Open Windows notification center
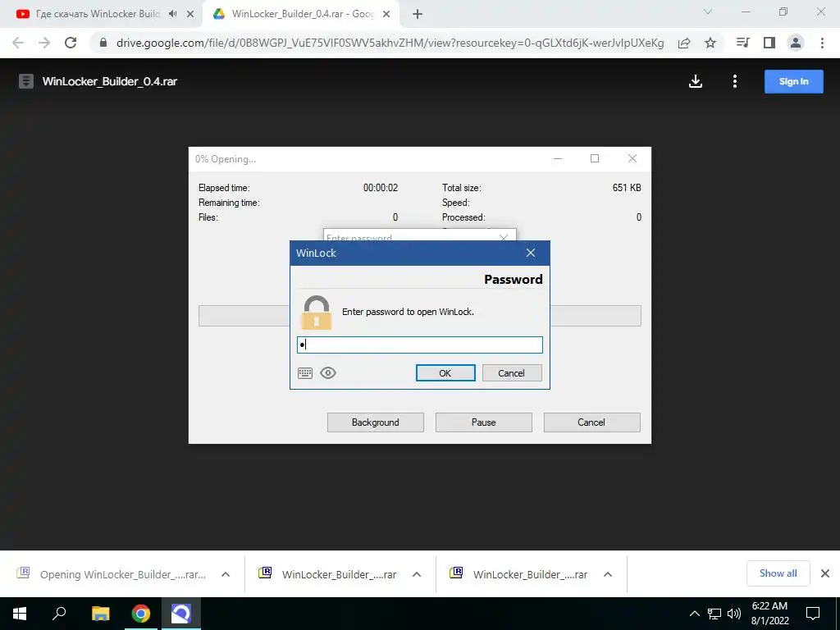 pyautogui.click(x=813, y=614)
